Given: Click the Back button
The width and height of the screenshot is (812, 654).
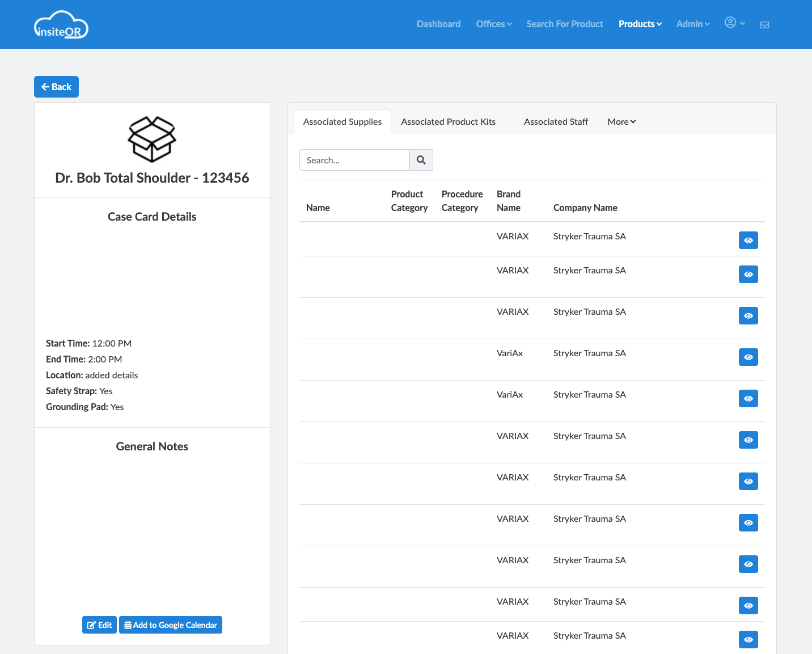Looking at the screenshot, I should (56, 87).
